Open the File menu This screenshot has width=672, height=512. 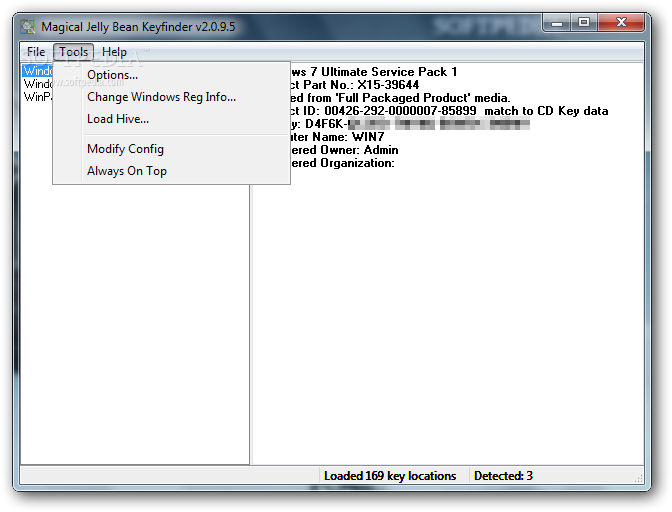[36, 52]
